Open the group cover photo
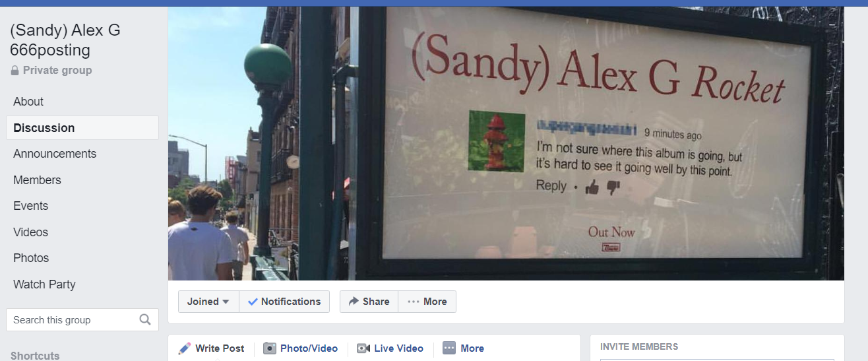 point(506,143)
